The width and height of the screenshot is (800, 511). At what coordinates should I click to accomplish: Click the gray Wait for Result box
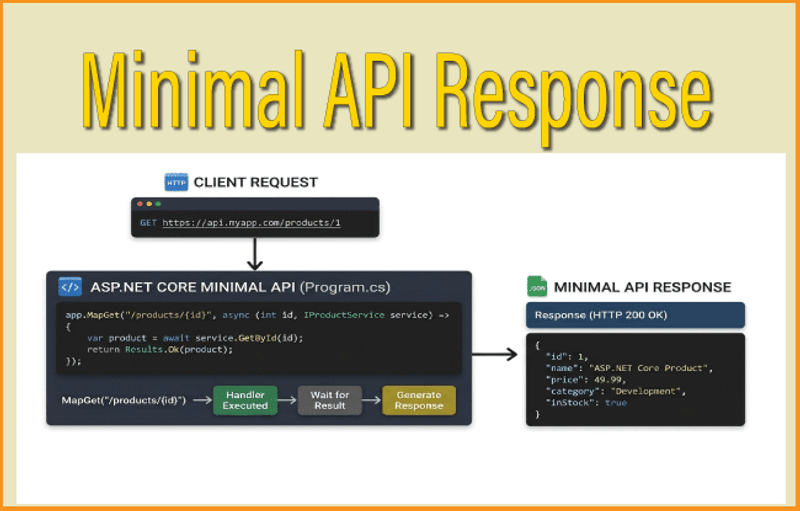pyautogui.click(x=330, y=400)
